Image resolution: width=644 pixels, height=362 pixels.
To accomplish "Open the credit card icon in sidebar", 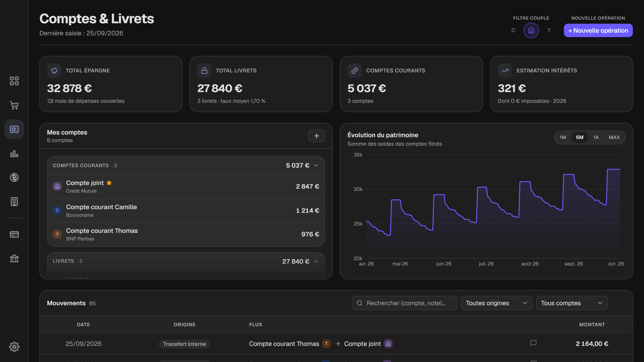I will click(14, 234).
